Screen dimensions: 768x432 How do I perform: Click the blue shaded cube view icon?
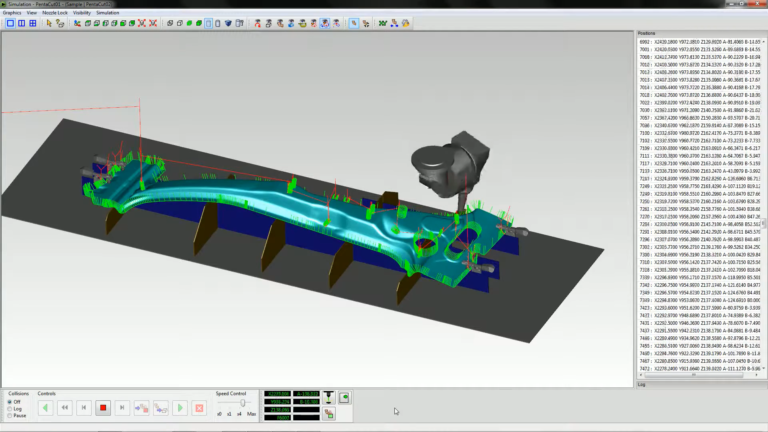228,23
